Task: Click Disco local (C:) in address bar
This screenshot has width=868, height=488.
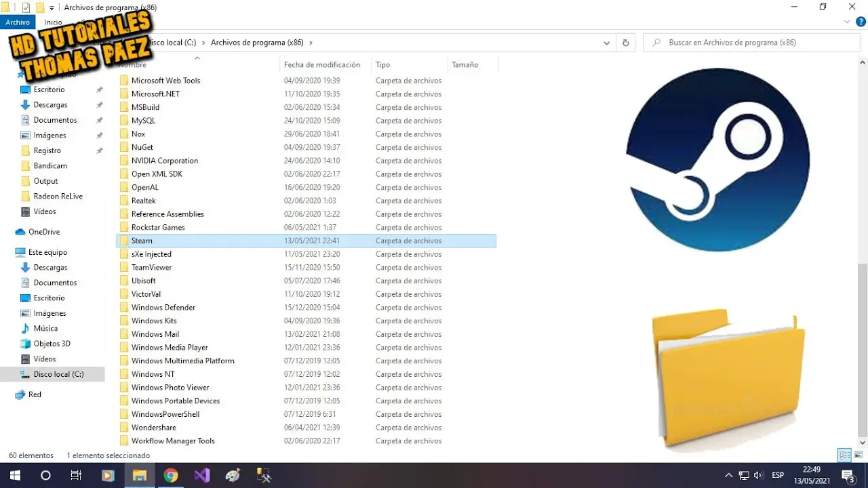Action: click(x=172, y=42)
